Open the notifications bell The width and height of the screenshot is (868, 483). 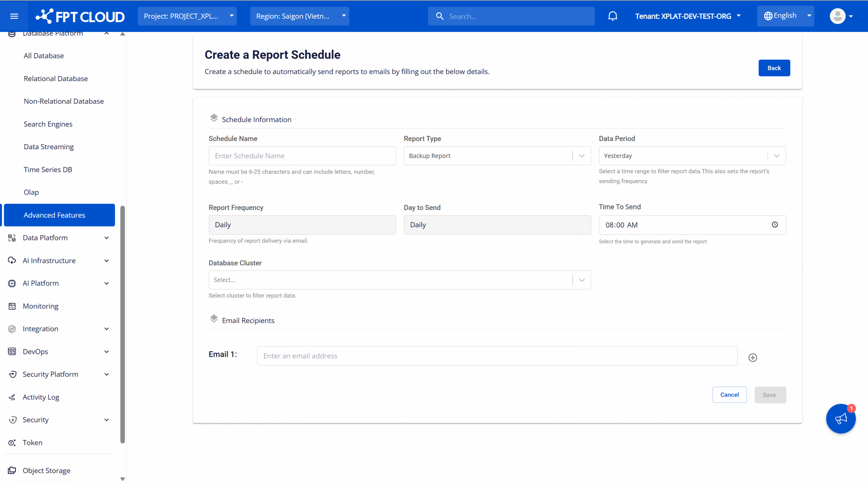pyautogui.click(x=612, y=16)
